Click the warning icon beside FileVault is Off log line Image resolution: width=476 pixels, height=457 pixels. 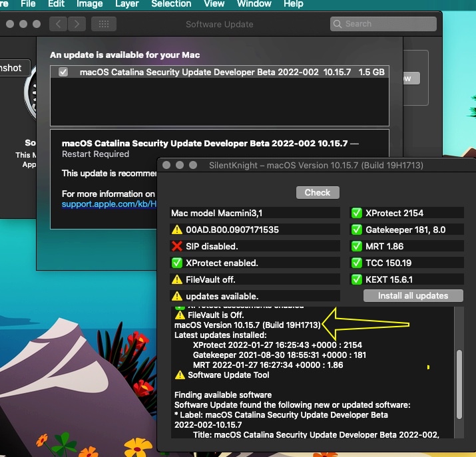(180, 315)
